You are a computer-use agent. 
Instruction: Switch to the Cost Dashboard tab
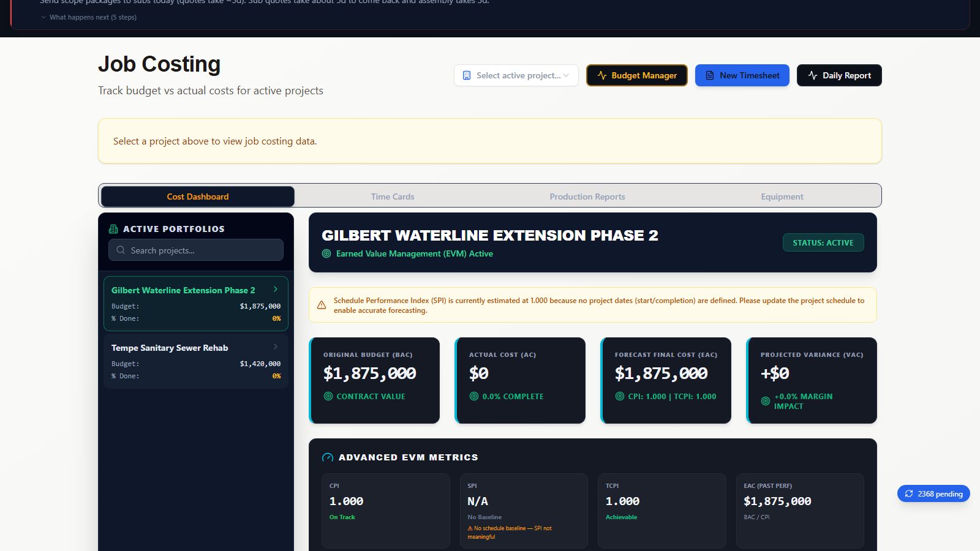tap(198, 197)
